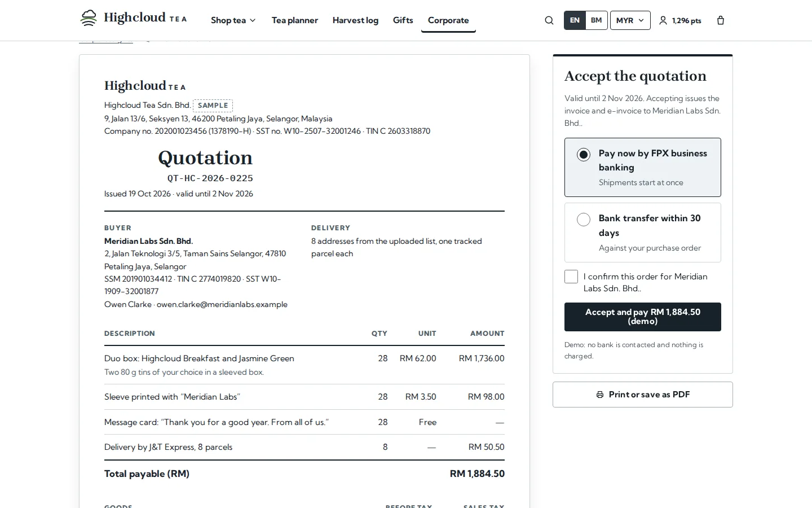This screenshot has width=812, height=508.
Task: Open account showing 1,296 pts
Action: 680,20
